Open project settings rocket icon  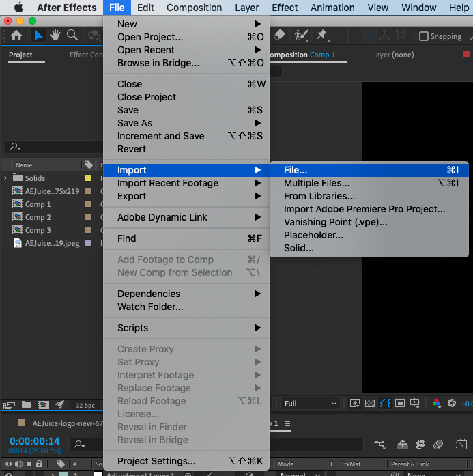pos(60,404)
